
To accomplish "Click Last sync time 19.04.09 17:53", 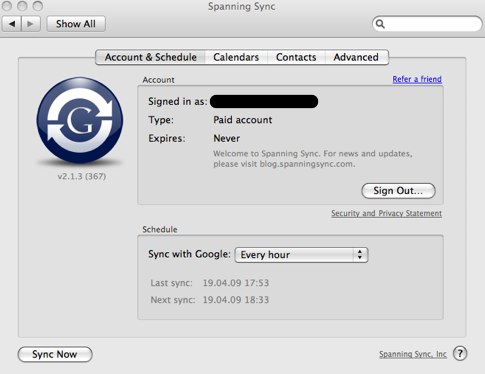I will pyautogui.click(x=236, y=283).
